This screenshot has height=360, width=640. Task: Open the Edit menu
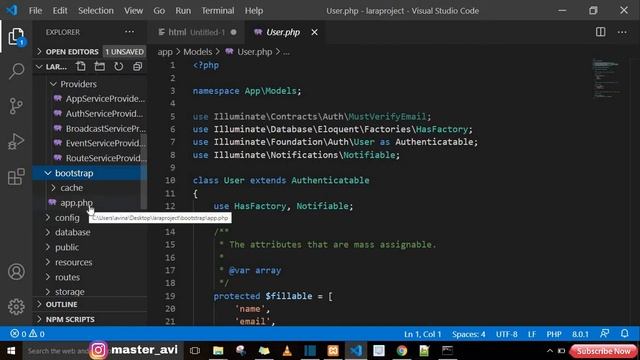[60, 11]
